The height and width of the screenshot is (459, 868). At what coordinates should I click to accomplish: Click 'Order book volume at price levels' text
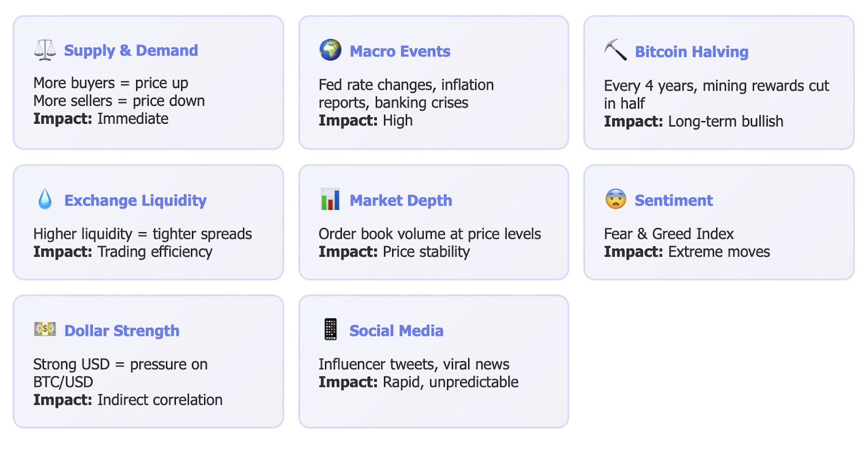click(x=429, y=234)
